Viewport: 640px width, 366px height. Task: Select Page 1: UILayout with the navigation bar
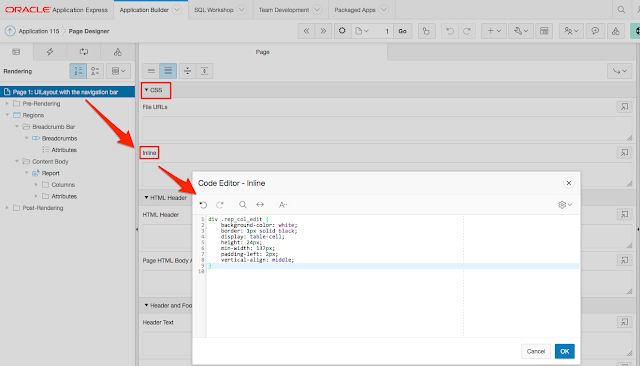(67, 92)
